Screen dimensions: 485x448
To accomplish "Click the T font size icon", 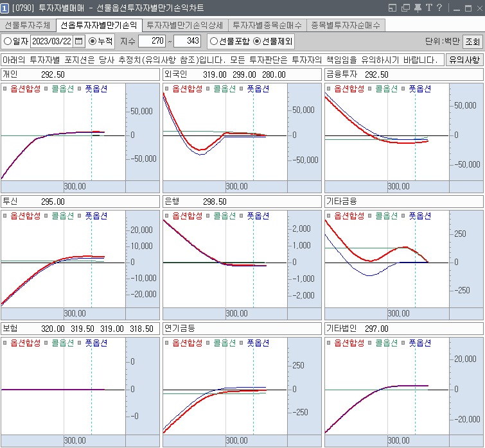I will (x=428, y=8).
